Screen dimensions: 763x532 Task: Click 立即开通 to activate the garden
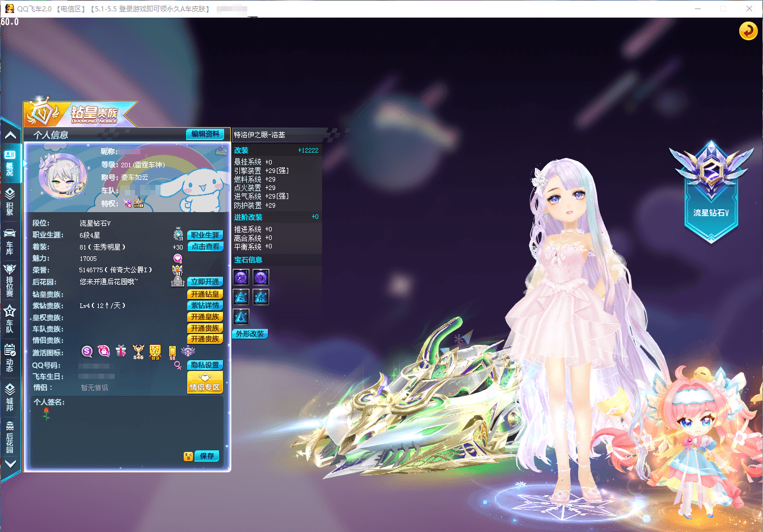click(x=205, y=282)
